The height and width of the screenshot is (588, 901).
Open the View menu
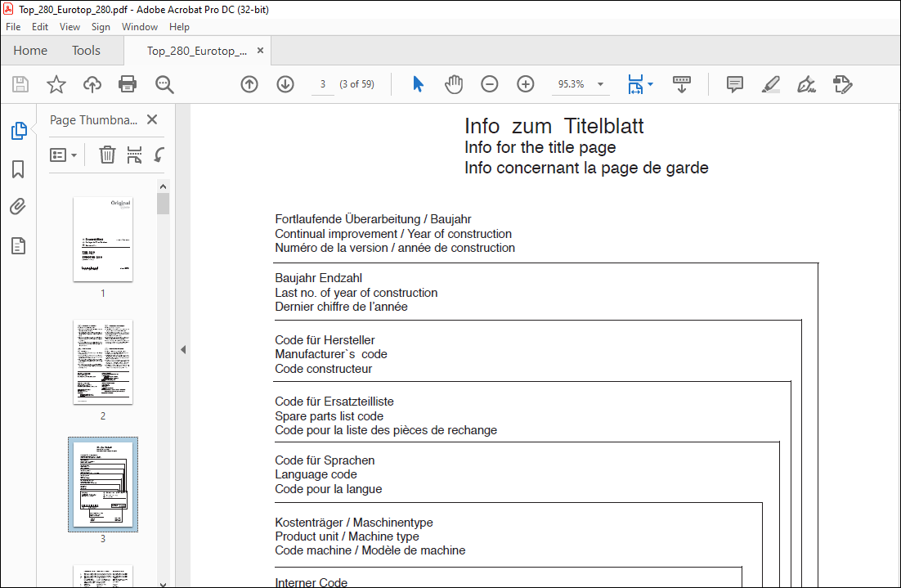pyautogui.click(x=69, y=27)
